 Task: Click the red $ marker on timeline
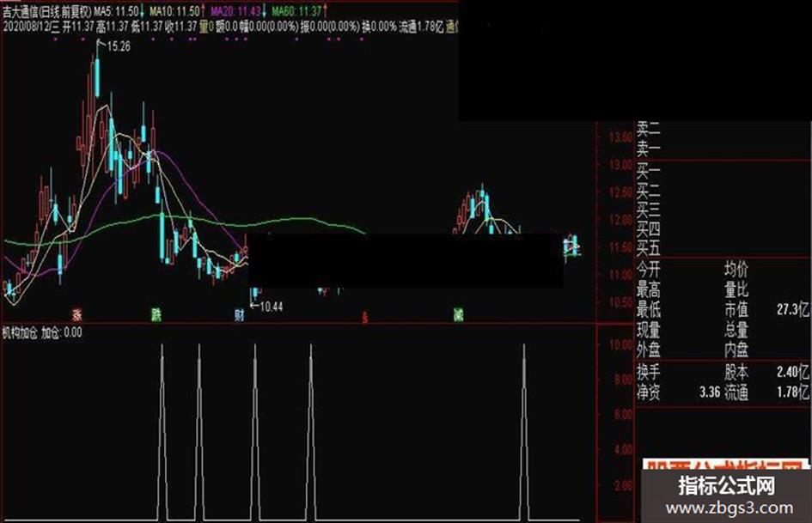coord(364,317)
